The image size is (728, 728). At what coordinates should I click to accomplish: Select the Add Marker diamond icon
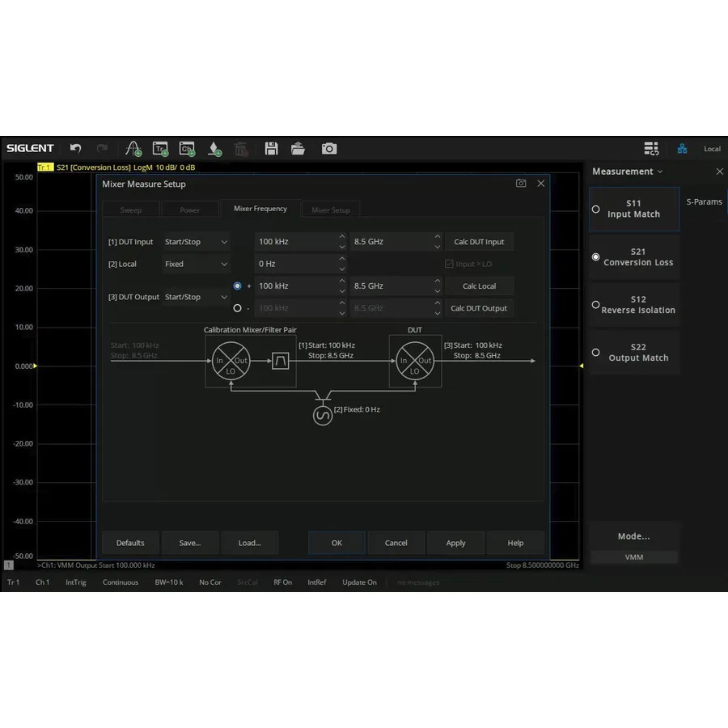[214, 148]
